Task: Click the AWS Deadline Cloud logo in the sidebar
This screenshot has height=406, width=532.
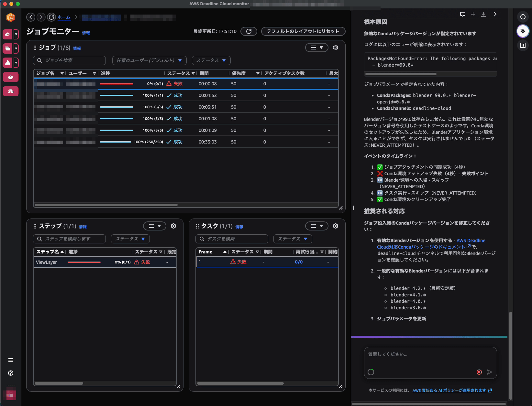Action: (x=11, y=17)
